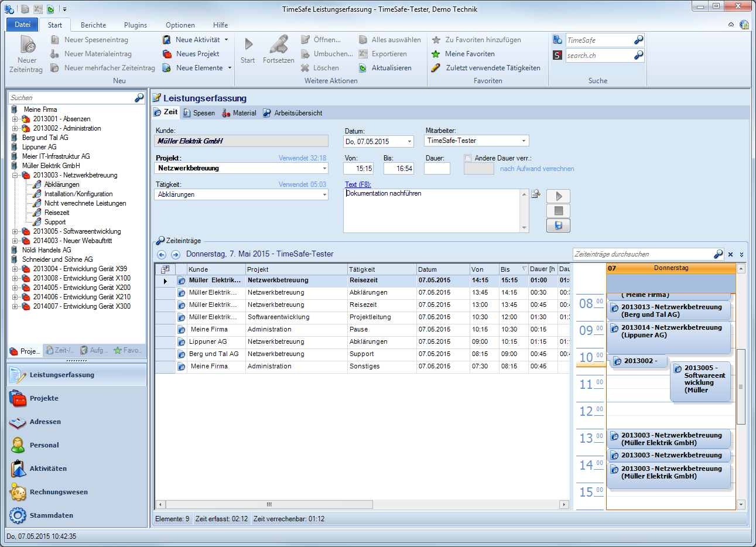
Task: Switch to the Optionen ribbon tab
Action: click(180, 25)
